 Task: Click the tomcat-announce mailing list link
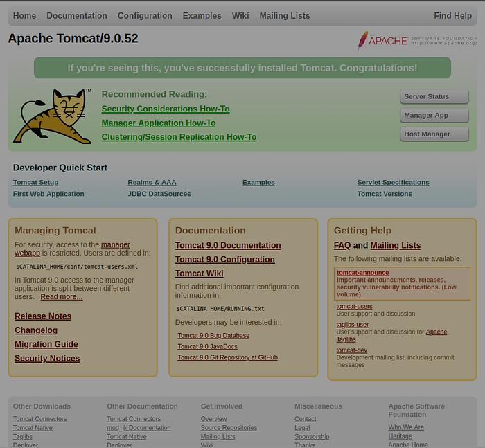tap(362, 273)
